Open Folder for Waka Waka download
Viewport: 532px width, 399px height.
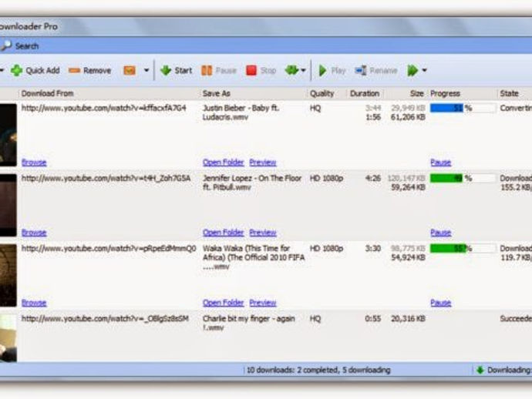pos(224,303)
